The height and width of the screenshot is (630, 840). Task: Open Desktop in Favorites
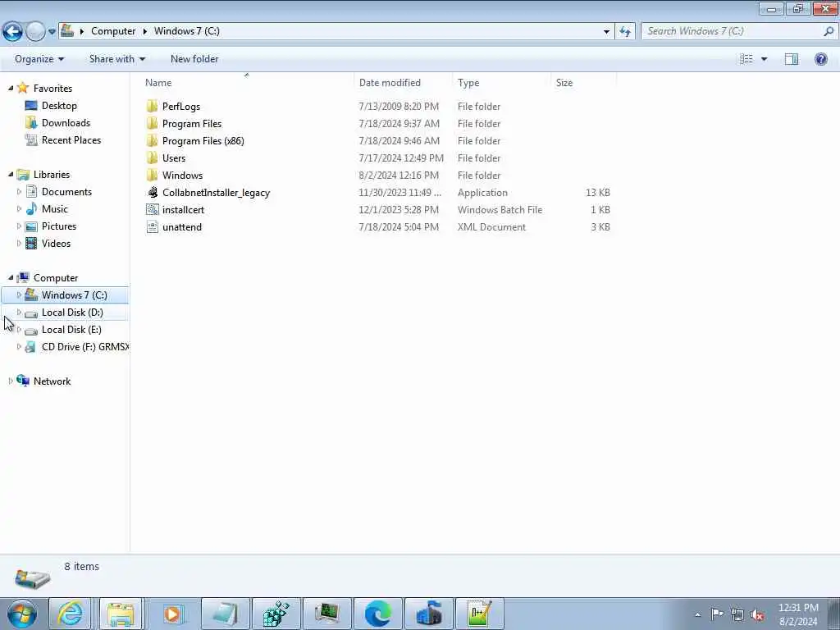[x=59, y=106]
